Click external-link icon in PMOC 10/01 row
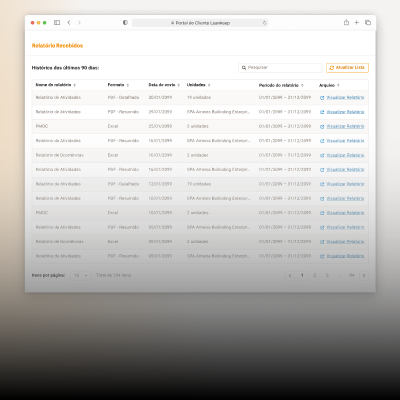This screenshot has width=400, height=400. click(322, 213)
